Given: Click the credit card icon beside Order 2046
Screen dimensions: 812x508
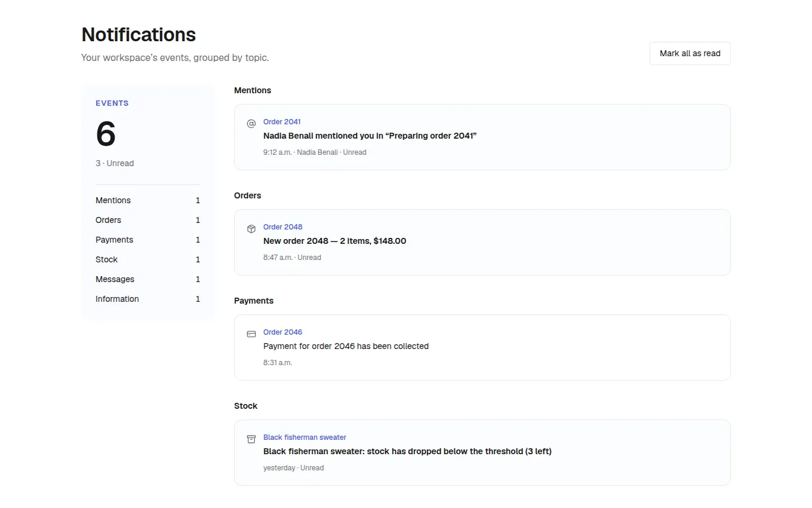Looking at the screenshot, I should [251, 334].
